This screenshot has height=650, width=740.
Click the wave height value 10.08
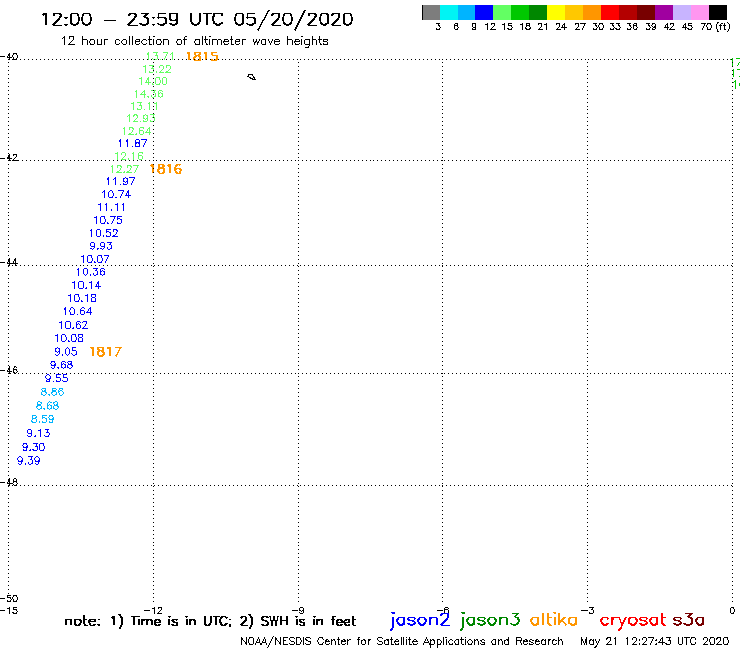click(x=69, y=338)
